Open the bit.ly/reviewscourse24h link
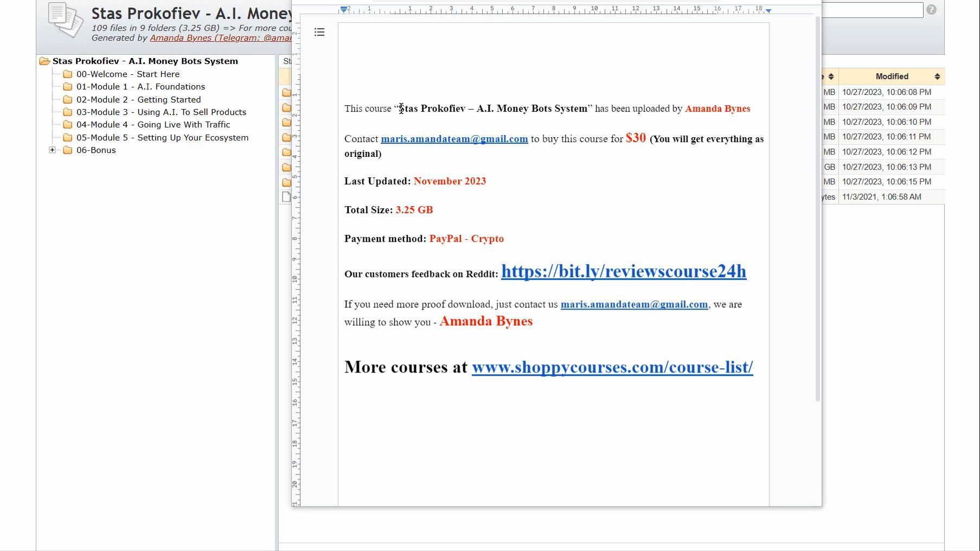The image size is (980, 551). (x=624, y=271)
